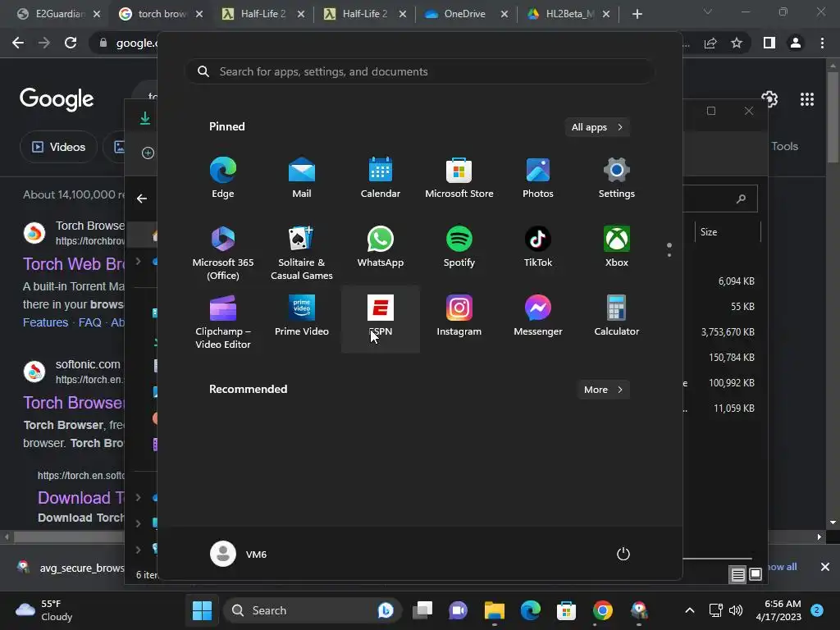
Task: Click the Start menu search field
Action: coord(419,71)
